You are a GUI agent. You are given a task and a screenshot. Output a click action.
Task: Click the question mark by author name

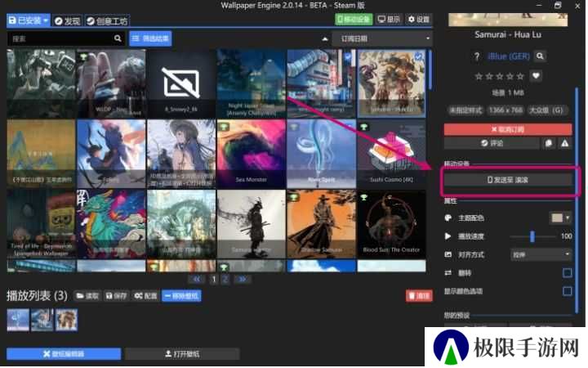click(x=476, y=56)
